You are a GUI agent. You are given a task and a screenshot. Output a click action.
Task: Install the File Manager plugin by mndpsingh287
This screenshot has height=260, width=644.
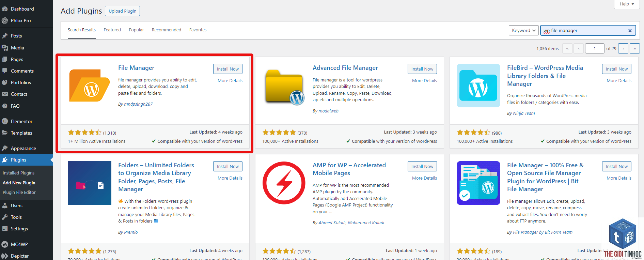click(x=228, y=69)
